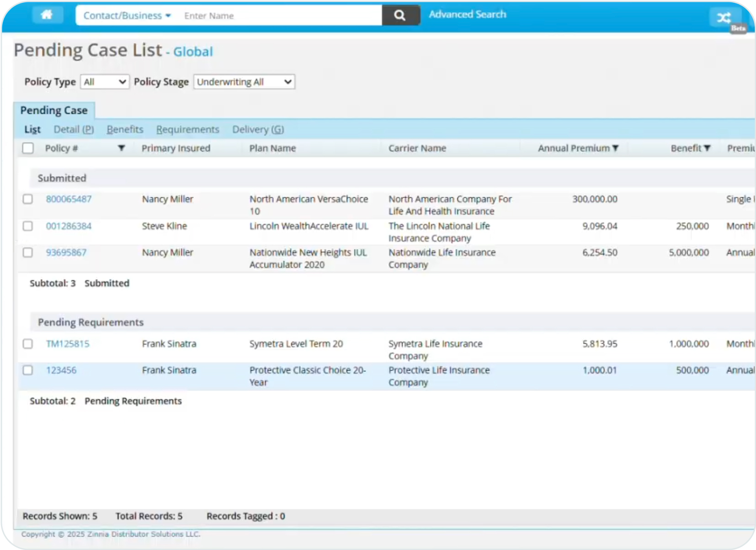
Task: Click Lincoln WealthAccelerate IUL plan name
Action: [309, 226]
